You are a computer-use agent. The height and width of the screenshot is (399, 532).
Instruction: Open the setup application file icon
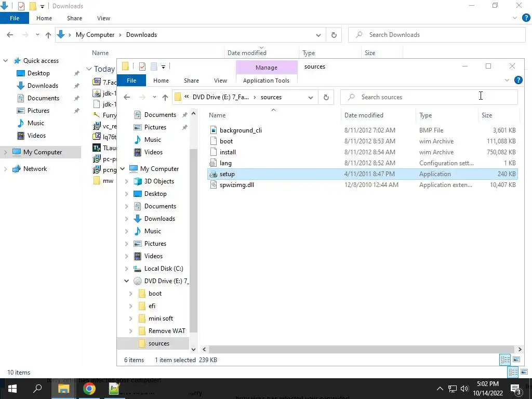click(x=213, y=174)
